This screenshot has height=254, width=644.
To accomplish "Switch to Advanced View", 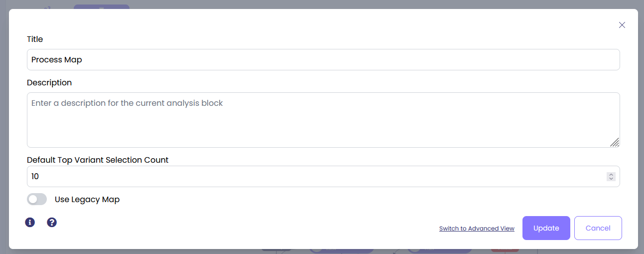I will 477,229.
